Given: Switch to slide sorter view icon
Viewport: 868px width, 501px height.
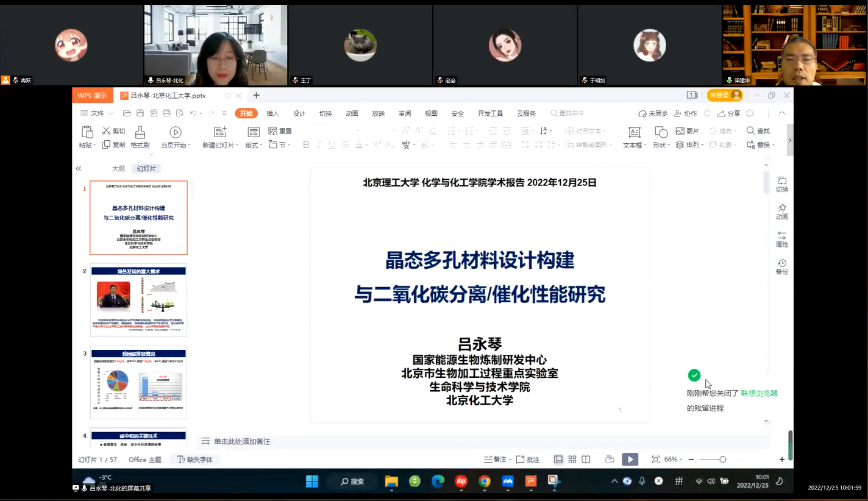Looking at the screenshot, I should pyautogui.click(x=572, y=459).
